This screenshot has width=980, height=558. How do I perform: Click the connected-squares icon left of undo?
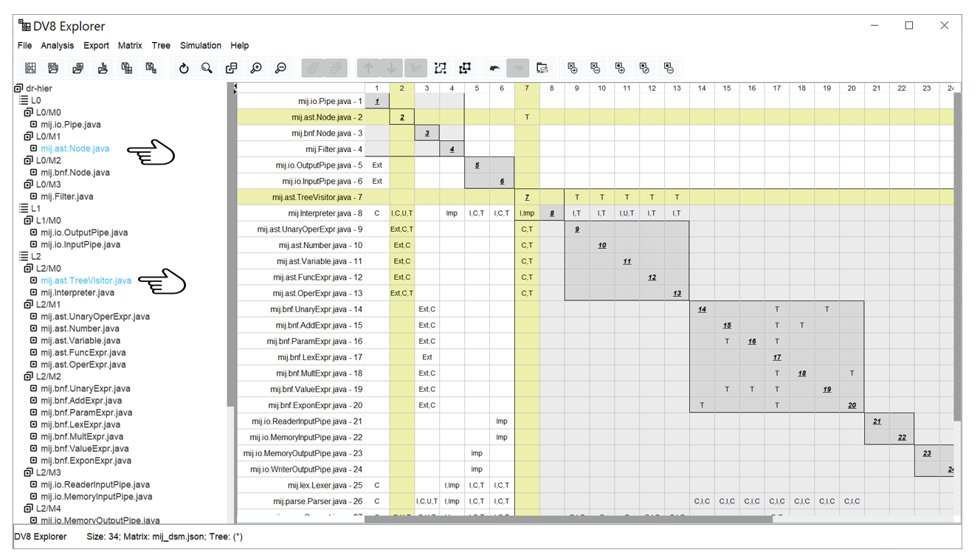coord(465,68)
